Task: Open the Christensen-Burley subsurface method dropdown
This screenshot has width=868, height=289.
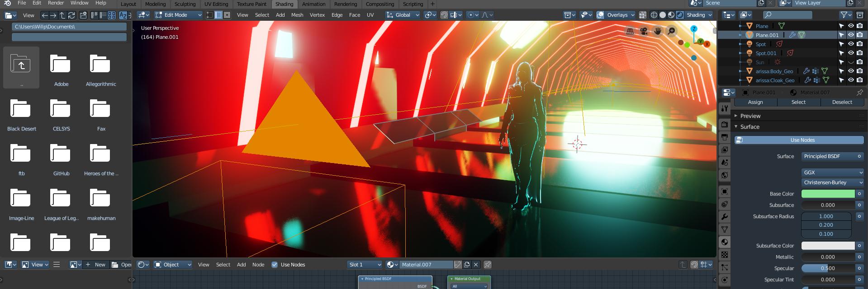Action: point(833,182)
